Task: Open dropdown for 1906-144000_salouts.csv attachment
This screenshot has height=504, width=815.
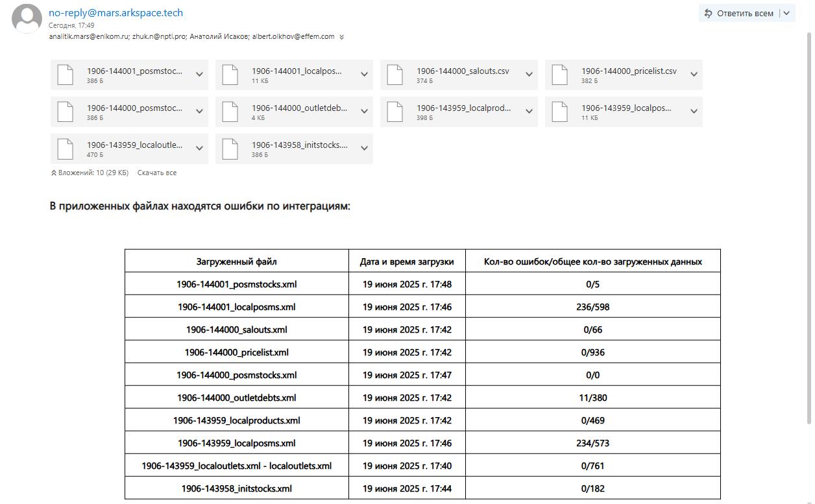Action: point(529,75)
